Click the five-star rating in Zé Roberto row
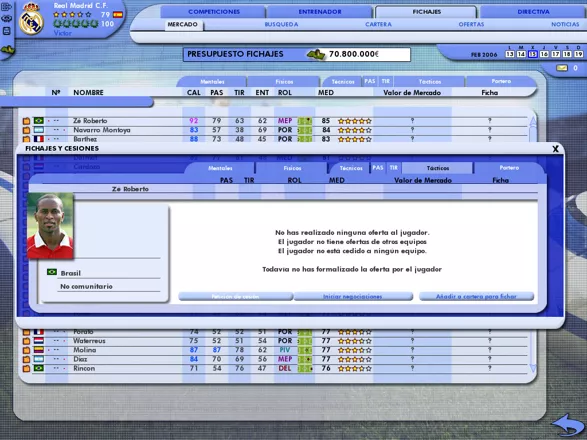 pyautogui.click(x=355, y=121)
